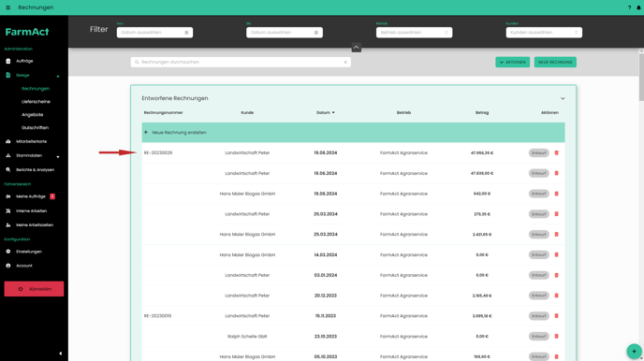The width and height of the screenshot is (644, 361).
Task: Open Aufträge in the sidebar
Action: [x=24, y=61]
